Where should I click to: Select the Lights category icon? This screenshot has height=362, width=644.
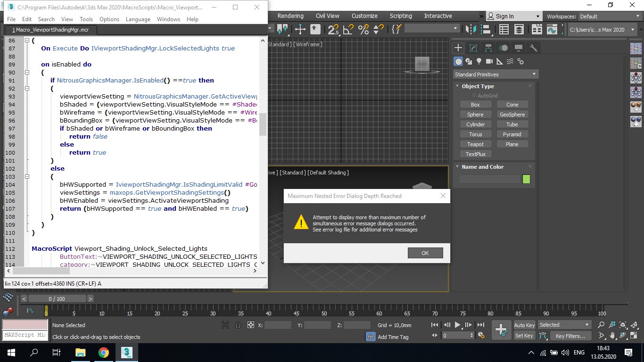point(479,61)
